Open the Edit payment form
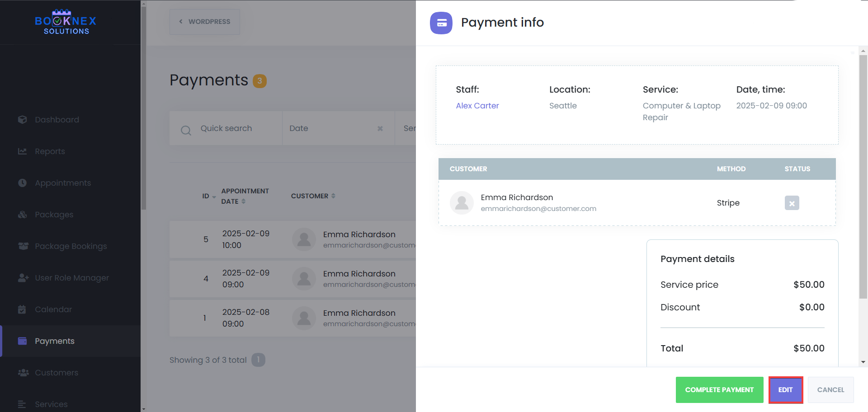The image size is (868, 412). [785, 389]
